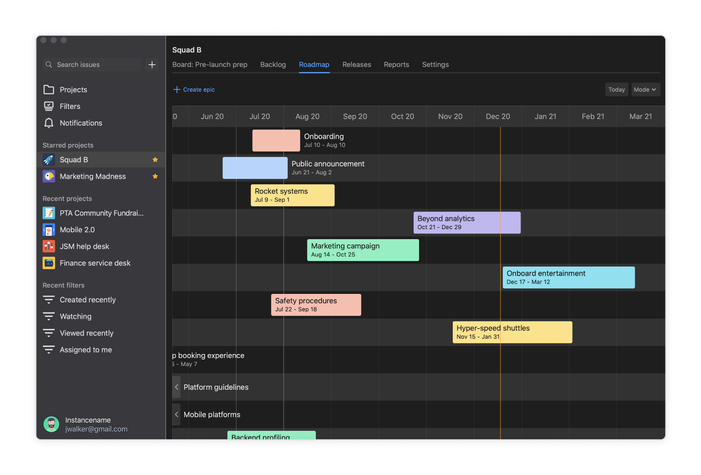The height and width of the screenshot is (475, 701).
Task: Apply the Viewed recently filter
Action: click(87, 333)
